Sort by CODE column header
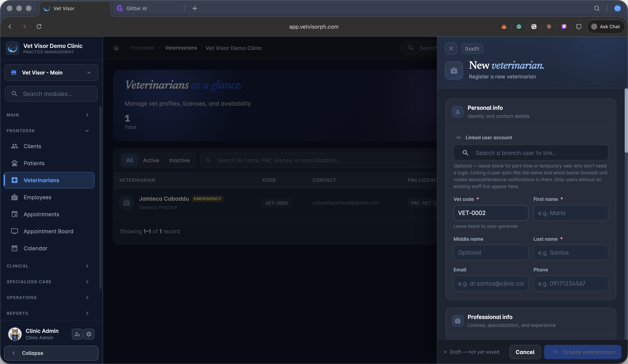Image resolution: width=628 pixels, height=364 pixels. click(x=269, y=180)
